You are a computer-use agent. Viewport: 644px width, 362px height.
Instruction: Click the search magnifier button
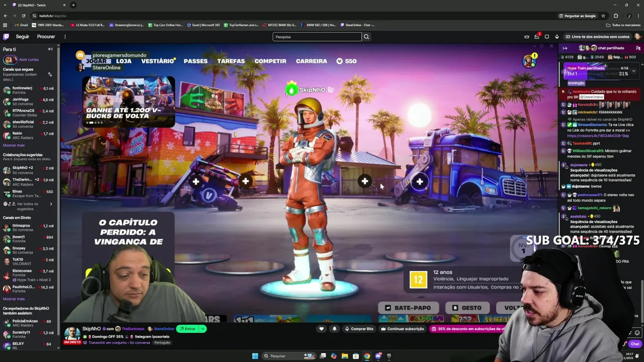point(366,37)
